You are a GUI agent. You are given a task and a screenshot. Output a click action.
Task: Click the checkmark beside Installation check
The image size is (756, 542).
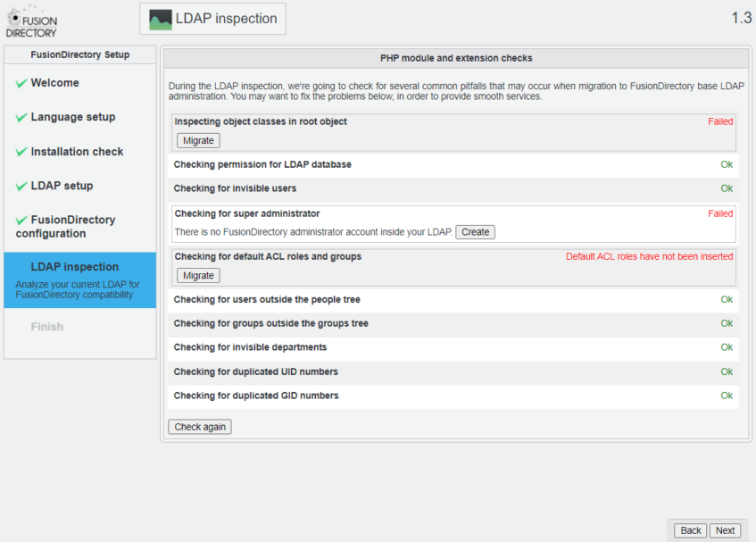click(x=21, y=153)
